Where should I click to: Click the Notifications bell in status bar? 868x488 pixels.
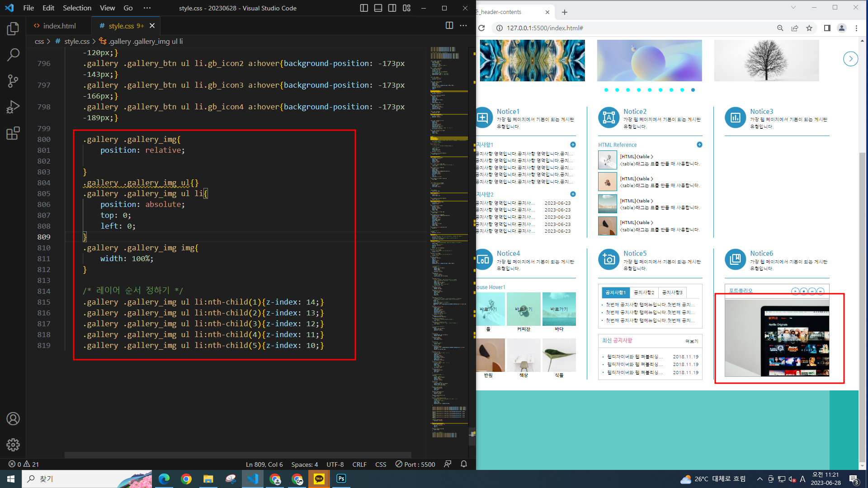point(463,464)
